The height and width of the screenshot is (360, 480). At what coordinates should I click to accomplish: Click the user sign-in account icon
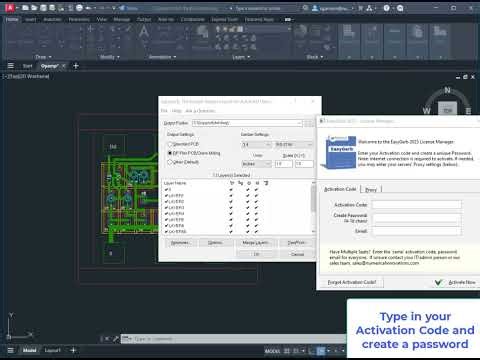pos(315,8)
